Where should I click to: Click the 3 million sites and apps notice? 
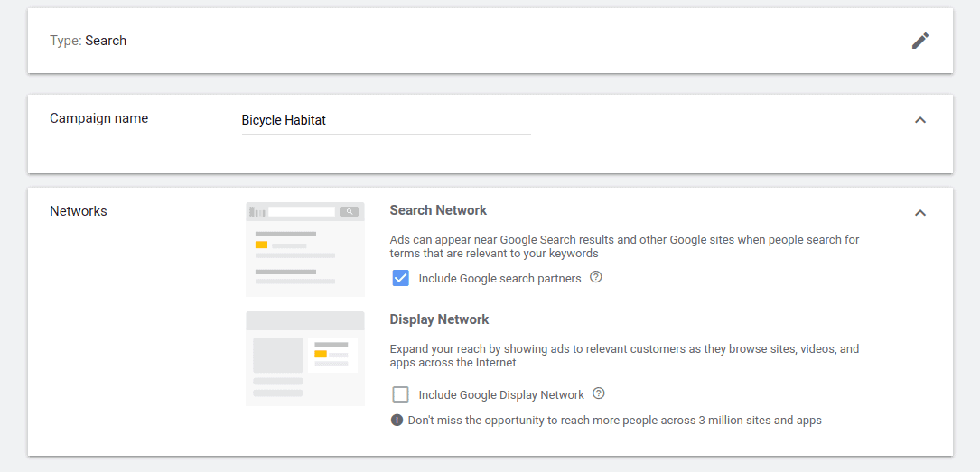[x=614, y=421]
